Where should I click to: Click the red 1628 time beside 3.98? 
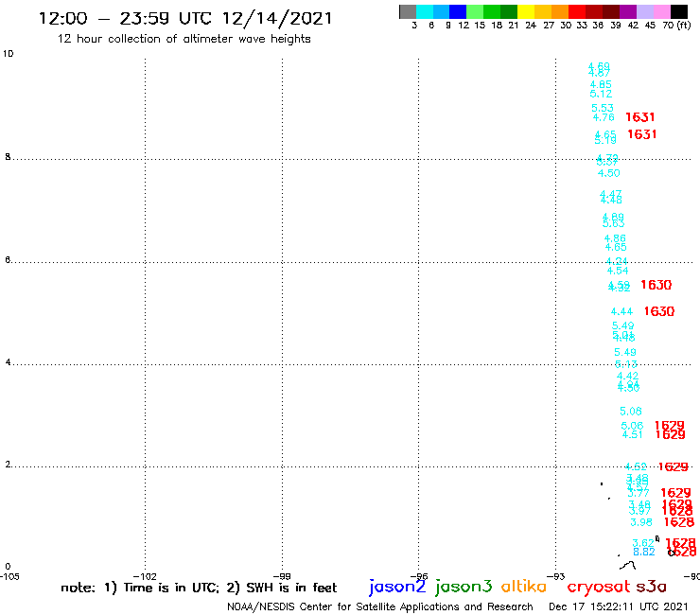[679, 522]
